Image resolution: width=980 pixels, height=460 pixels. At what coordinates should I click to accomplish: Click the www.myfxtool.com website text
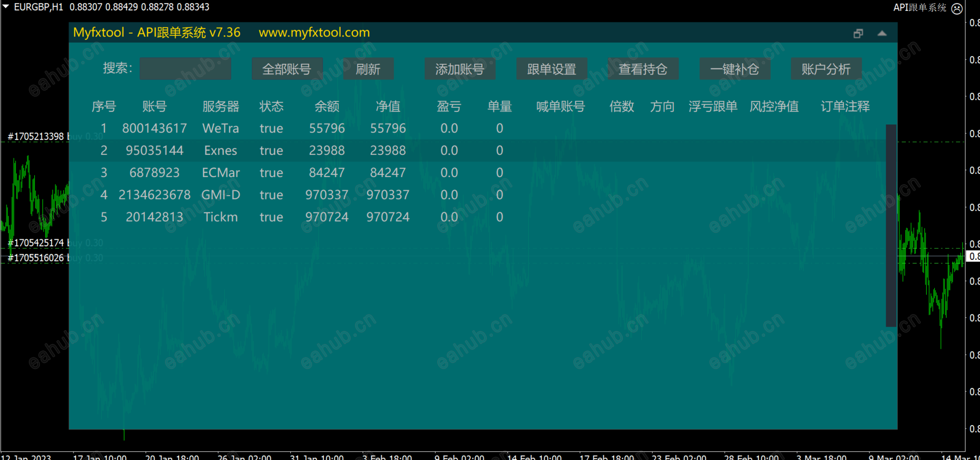[x=314, y=33]
